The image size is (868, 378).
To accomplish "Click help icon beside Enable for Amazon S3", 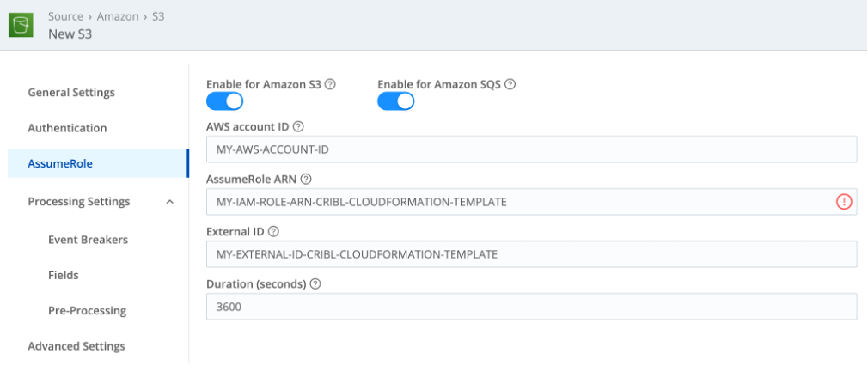I will pos(330,85).
